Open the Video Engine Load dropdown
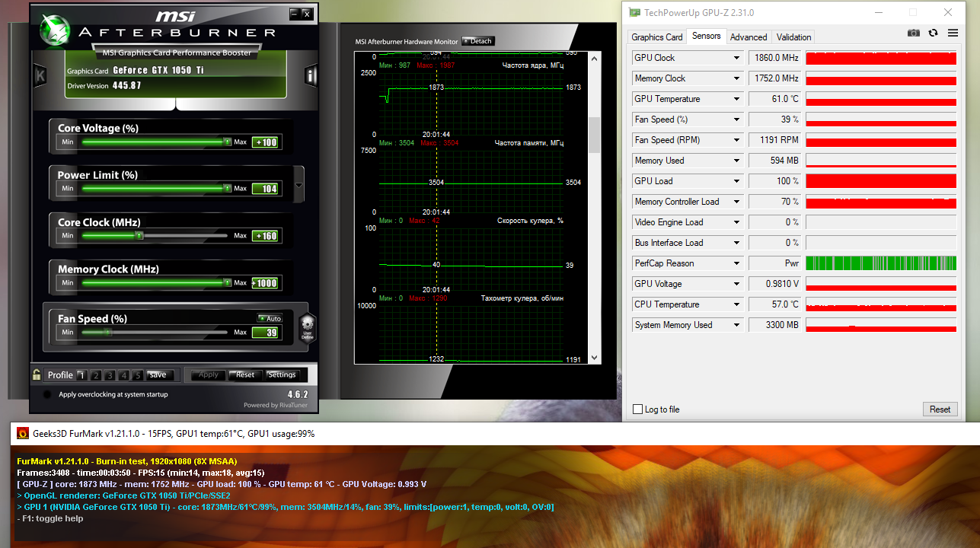The image size is (980, 548). pyautogui.click(x=736, y=222)
